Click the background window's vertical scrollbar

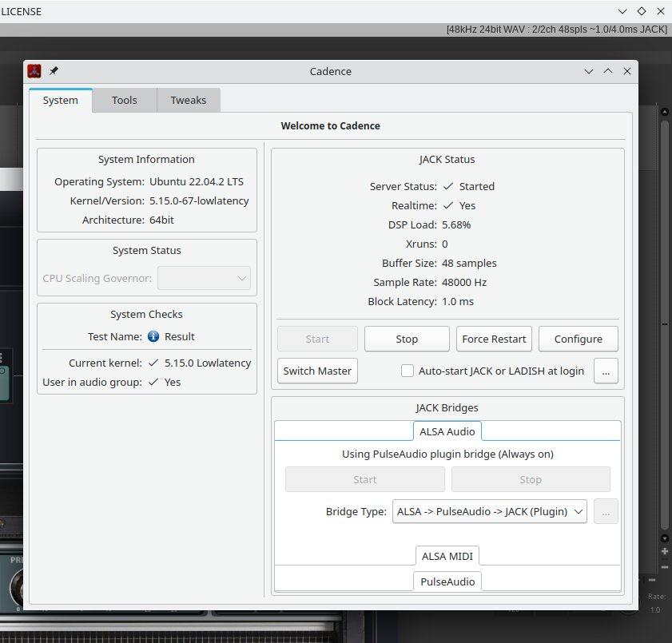coord(664,320)
